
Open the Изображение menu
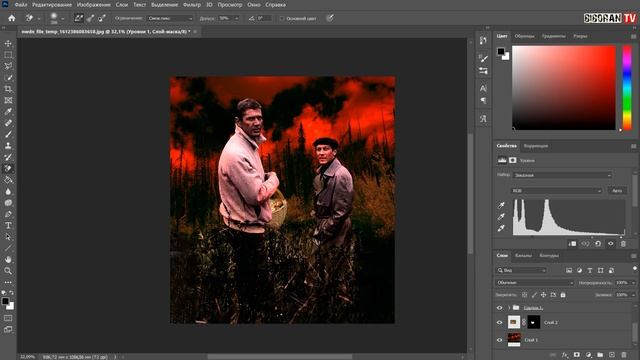pos(93,5)
